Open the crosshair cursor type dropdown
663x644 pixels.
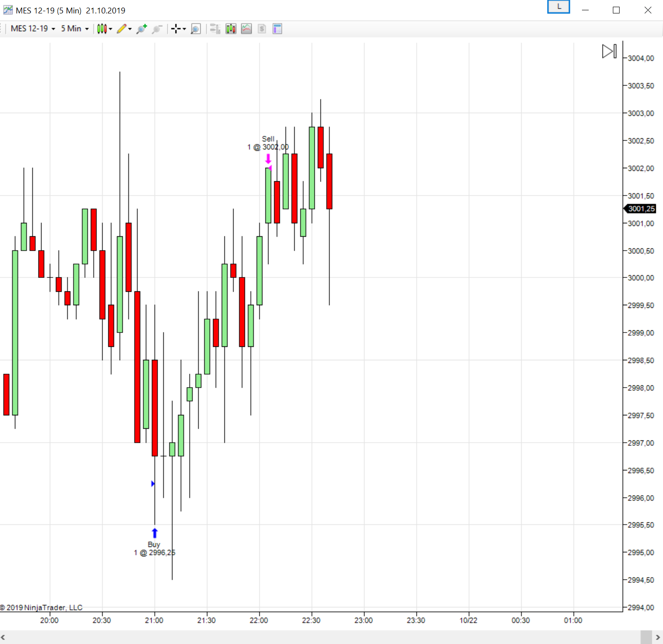178,29
